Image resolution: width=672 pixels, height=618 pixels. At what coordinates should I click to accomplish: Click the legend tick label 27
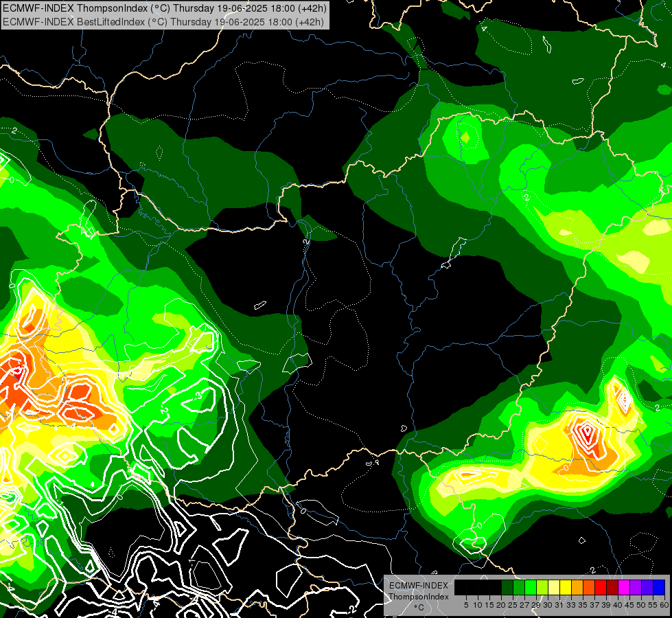[524, 605]
